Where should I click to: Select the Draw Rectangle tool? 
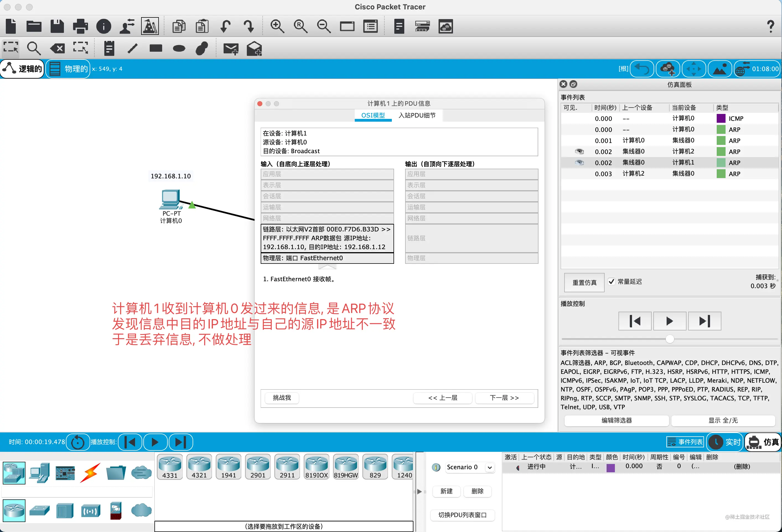[156, 48]
